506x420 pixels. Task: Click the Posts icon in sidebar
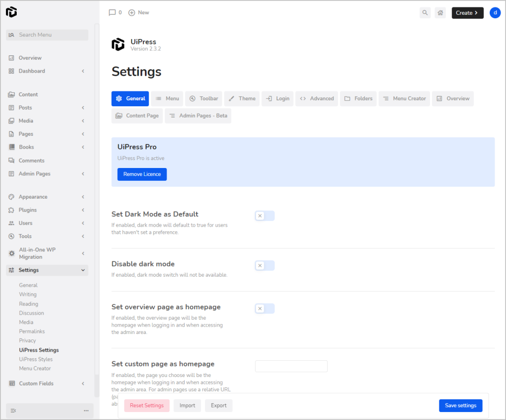pos(11,108)
